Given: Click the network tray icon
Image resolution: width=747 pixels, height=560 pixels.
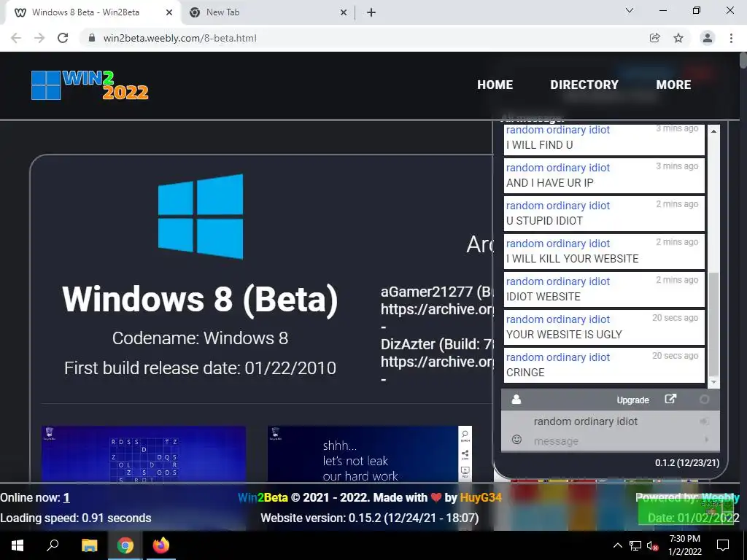Looking at the screenshot, I should (x=635, y=545).
